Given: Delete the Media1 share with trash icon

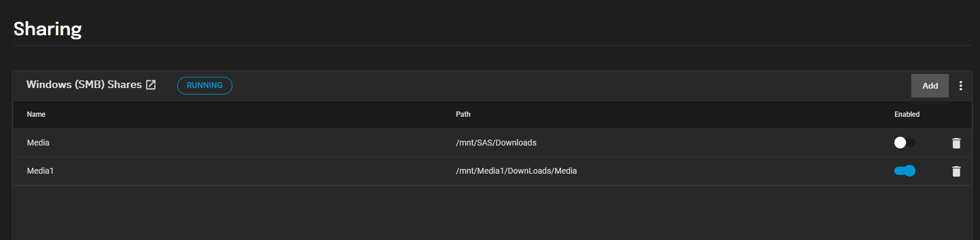Looking at the screenshot, I should (x=956, y=171).
